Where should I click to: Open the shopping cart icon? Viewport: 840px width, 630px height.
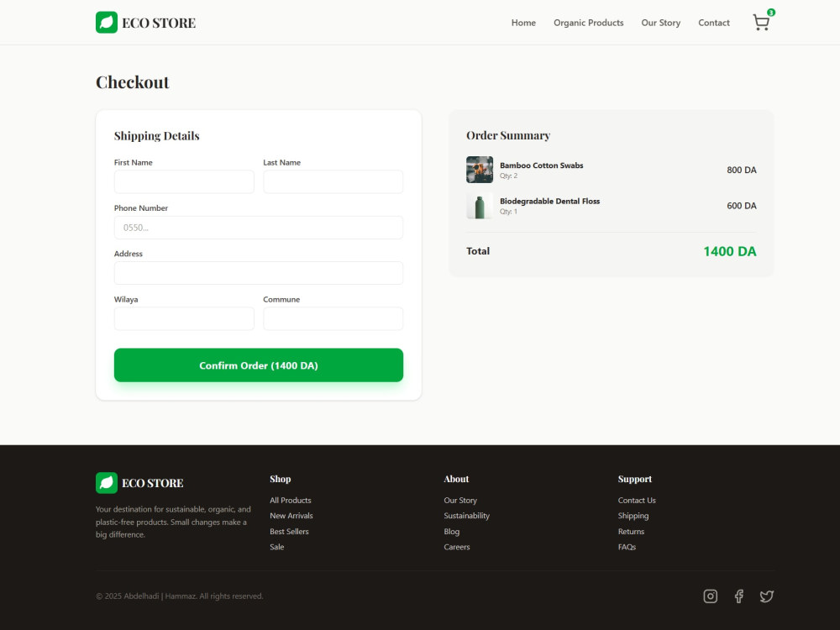pos(761,23)
